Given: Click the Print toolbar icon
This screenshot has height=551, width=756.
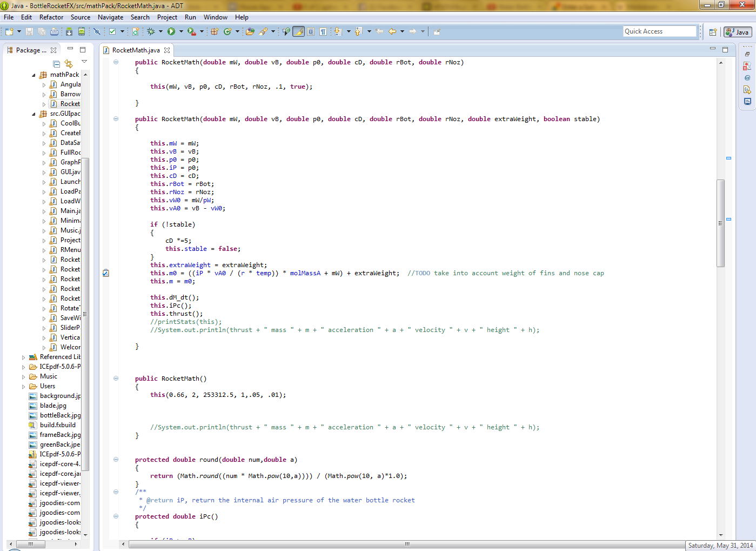Looking at the screenshot, I should tap(54, 31).
